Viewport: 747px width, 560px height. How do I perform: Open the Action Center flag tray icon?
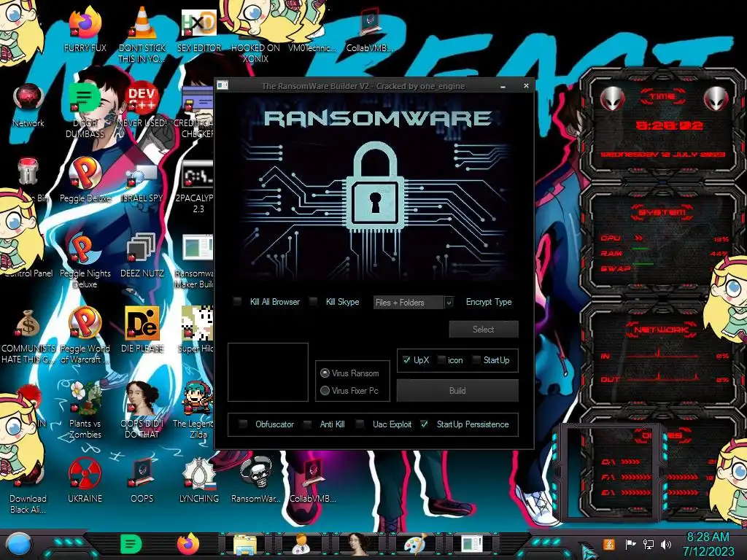tap(630, 544)
